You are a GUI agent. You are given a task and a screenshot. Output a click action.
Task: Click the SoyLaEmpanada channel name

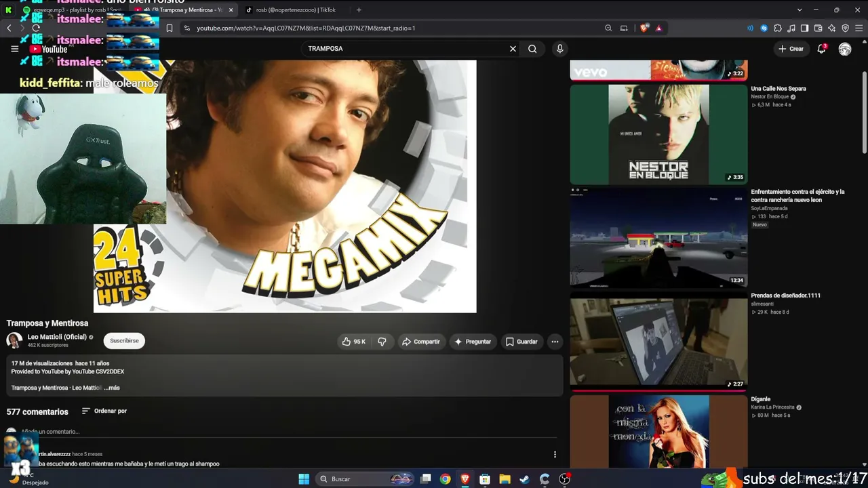(x=769, y=208)
